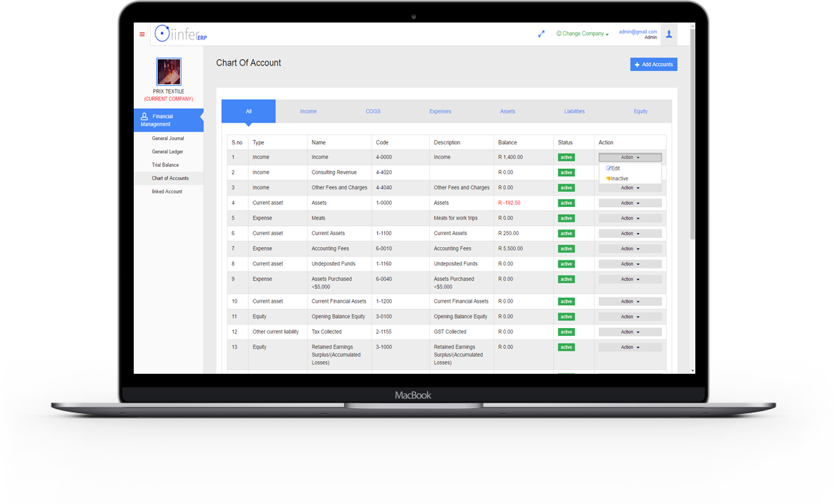The image size is (834, 504).
Task: Open Financial Management sidebar section
Action: (169, 120)
